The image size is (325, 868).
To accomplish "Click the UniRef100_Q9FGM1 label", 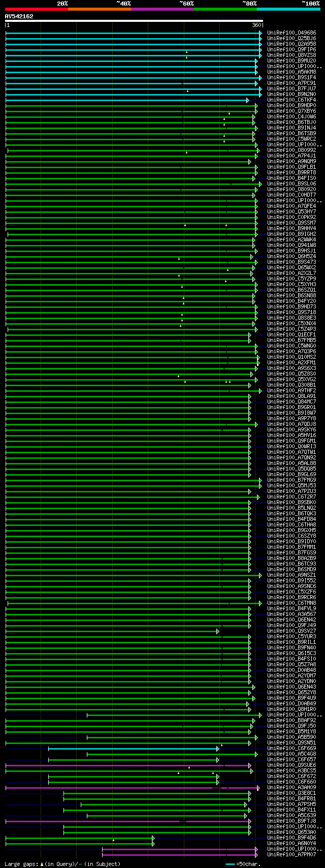I will coord(291,441).
